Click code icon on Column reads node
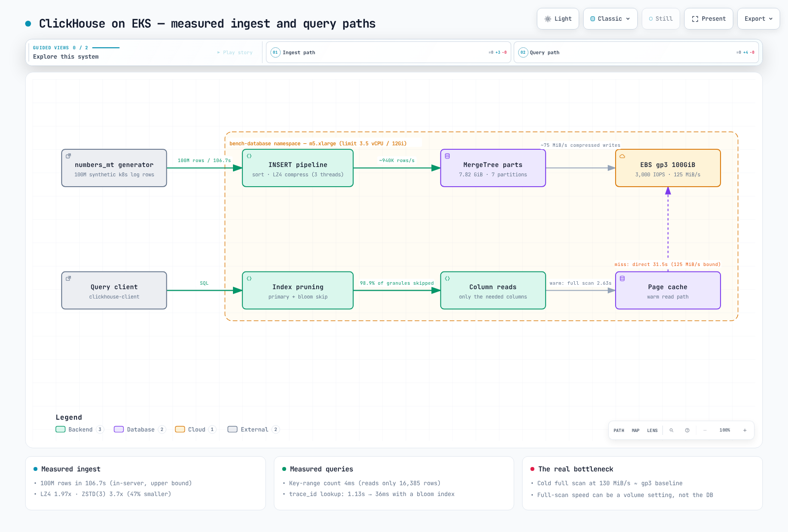The width and height of the screenshot is (788, 532). (x=447, y=278)
